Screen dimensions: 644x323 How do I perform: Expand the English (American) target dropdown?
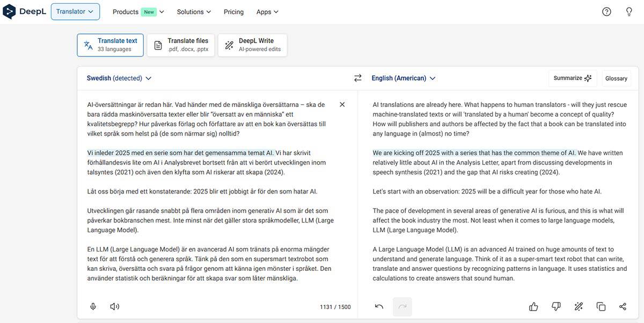pyautogui.click(x=404, y=78)
